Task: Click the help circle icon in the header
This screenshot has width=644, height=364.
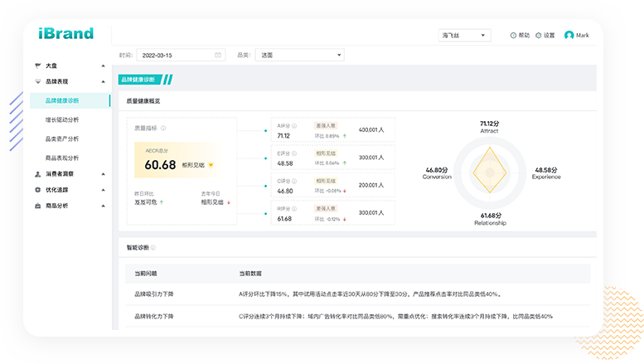Action: pyautogui.click(x=513, y=36)
